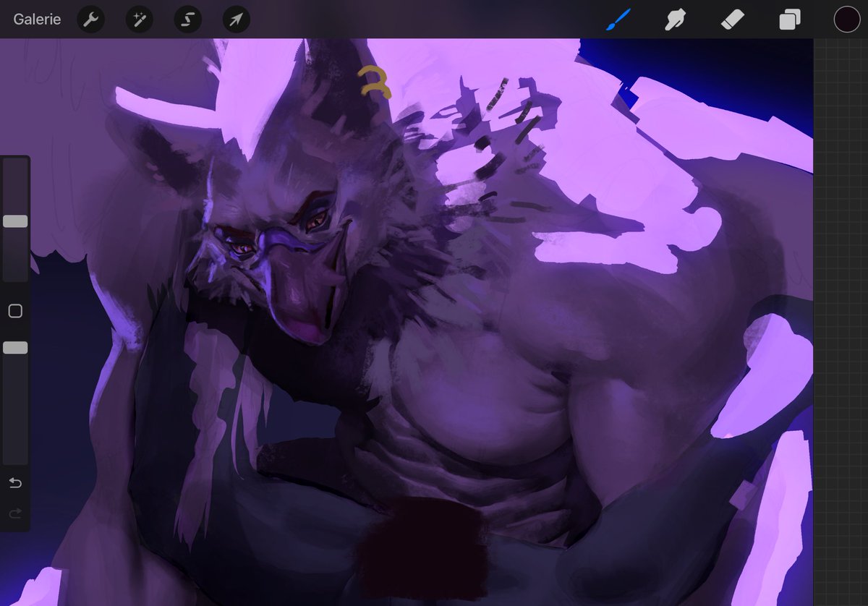Tap the square modify button in sidebar
This screenshot has width=868, height=606.
tap(15, 311)
